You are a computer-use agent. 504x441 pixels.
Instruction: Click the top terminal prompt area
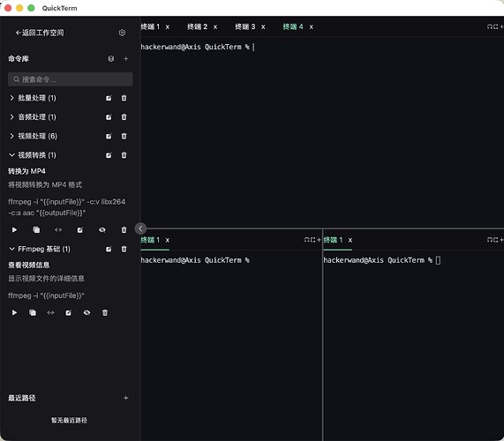point(198,48)
